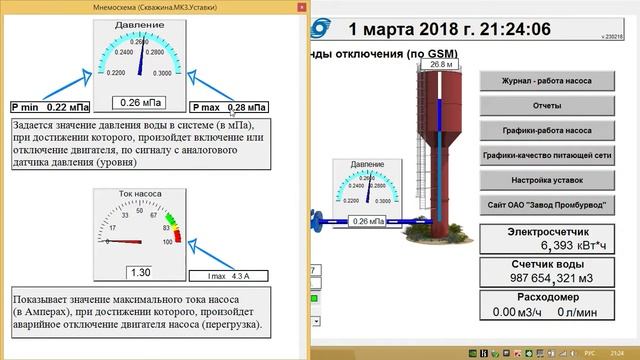Click the blue pipe valve icon
The height and width of the screenshot is (360, 640).
point(316,220)
